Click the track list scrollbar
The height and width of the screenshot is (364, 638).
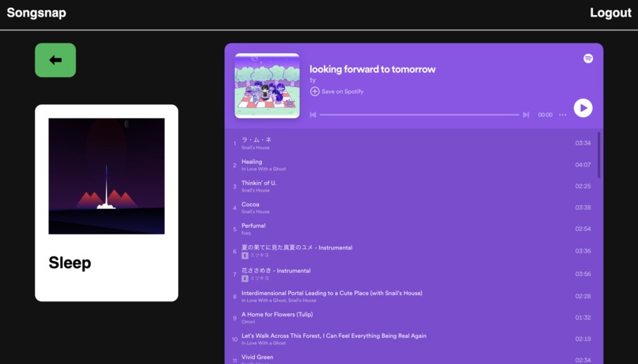tap(598, 155)
